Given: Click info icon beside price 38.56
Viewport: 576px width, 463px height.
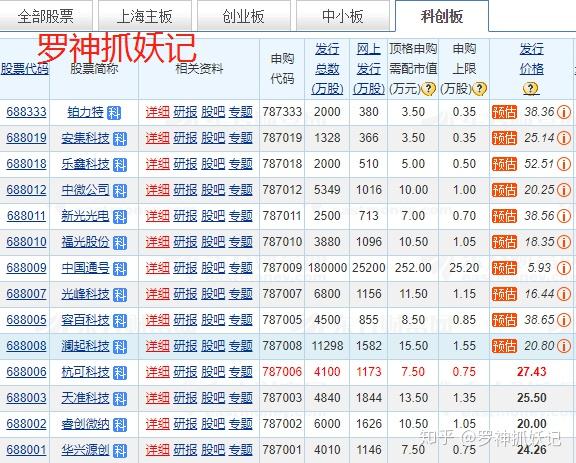Looking at the screenshot, I should [x=564, y=216].
